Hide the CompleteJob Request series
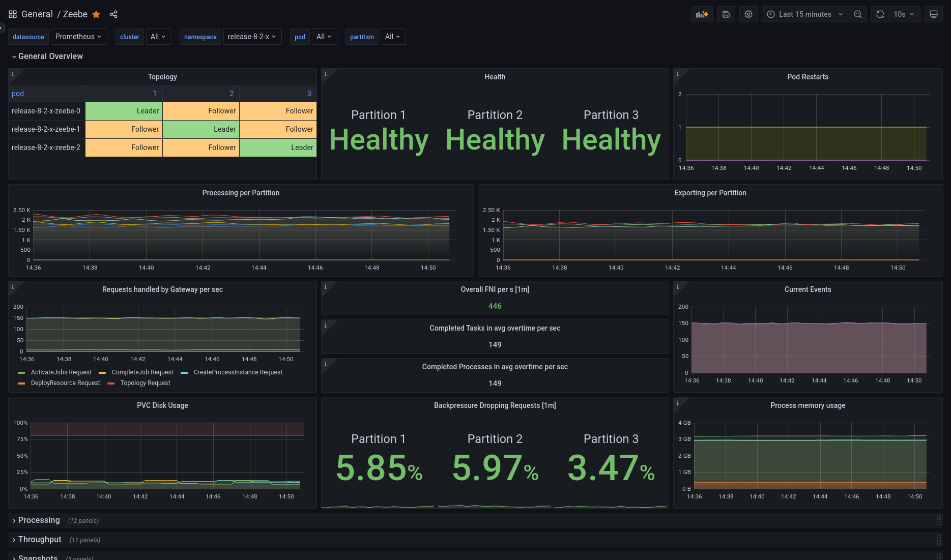 (x=142, y=372)
